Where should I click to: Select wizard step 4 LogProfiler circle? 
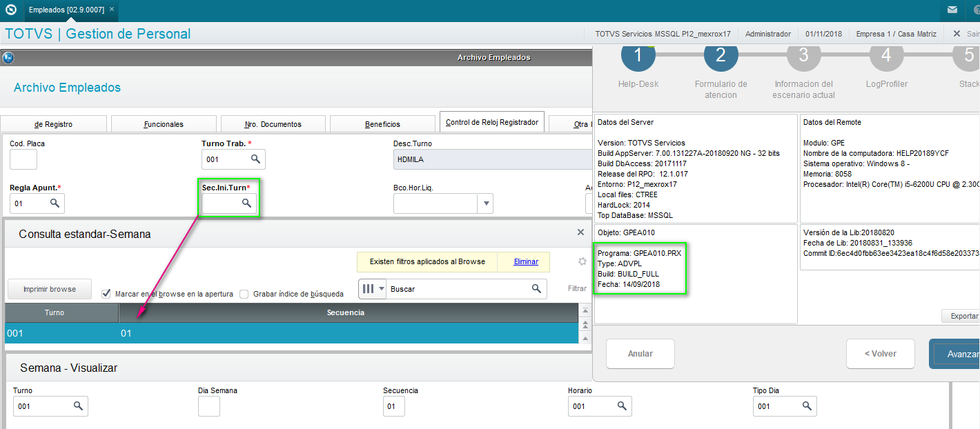[886, 57]
